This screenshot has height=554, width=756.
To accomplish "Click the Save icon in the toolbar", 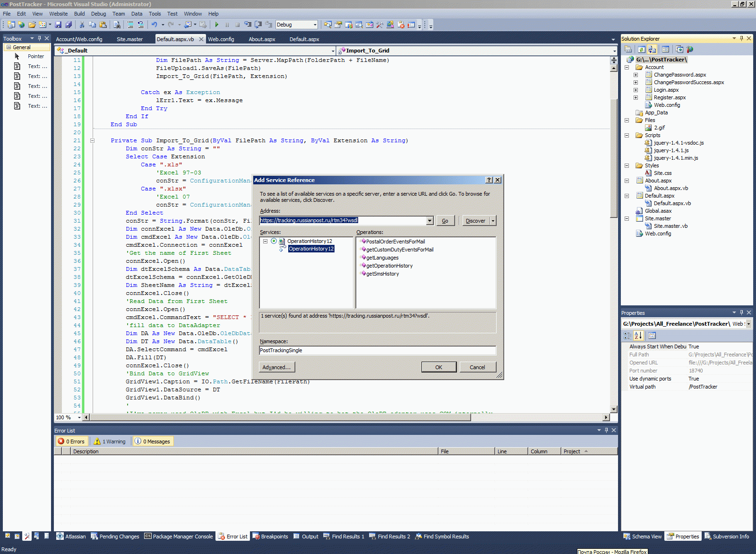I will point(58,25).
